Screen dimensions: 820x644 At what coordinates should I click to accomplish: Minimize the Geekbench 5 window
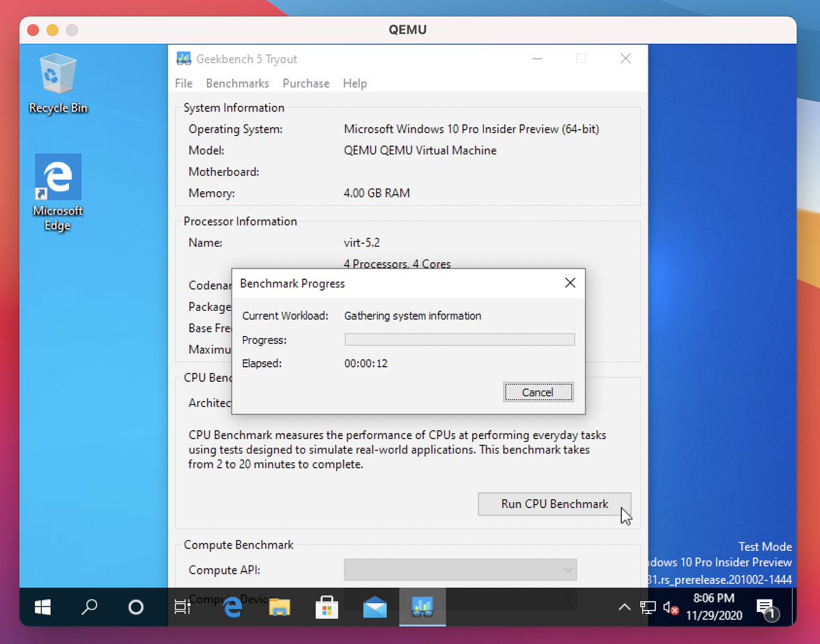538,59
